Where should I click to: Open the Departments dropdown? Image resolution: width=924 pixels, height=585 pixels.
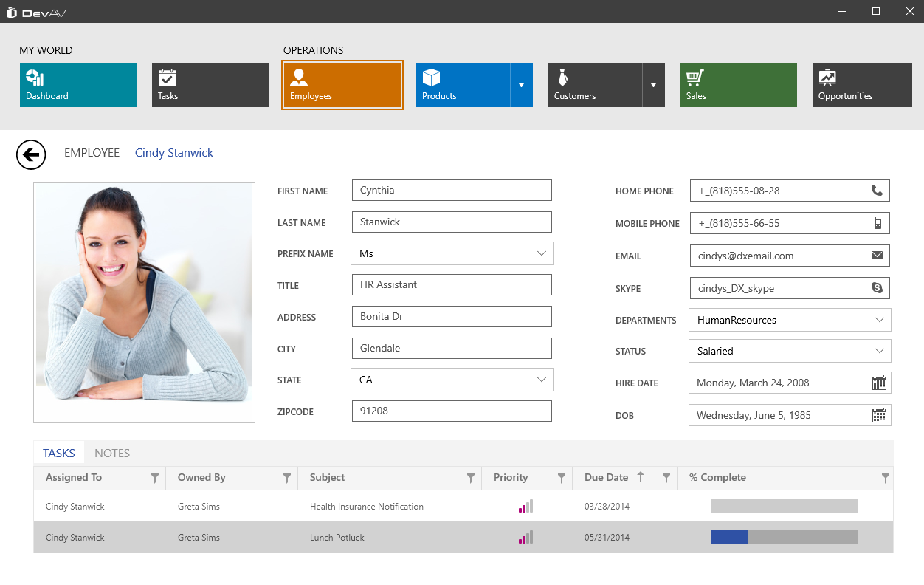point(880,320)
